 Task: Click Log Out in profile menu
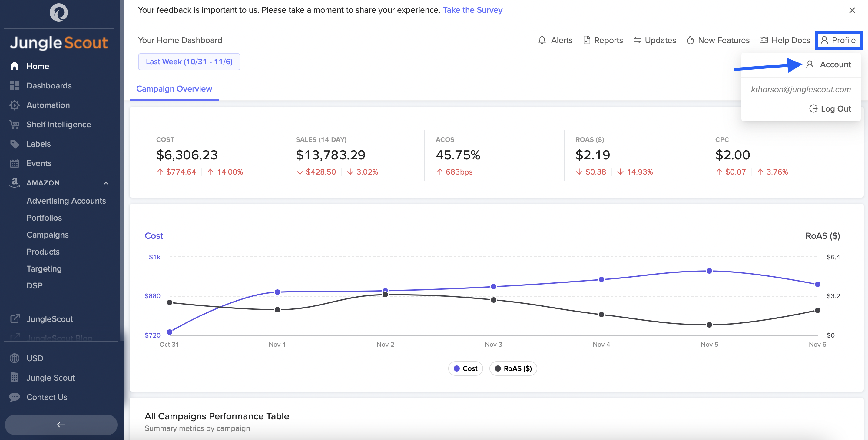point(830,108)
